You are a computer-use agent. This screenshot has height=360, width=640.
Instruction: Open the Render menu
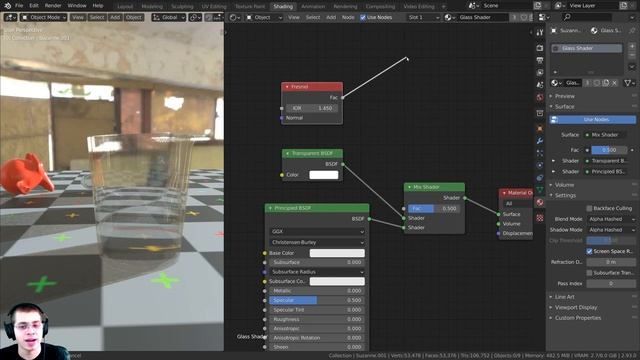coord(53,6)
